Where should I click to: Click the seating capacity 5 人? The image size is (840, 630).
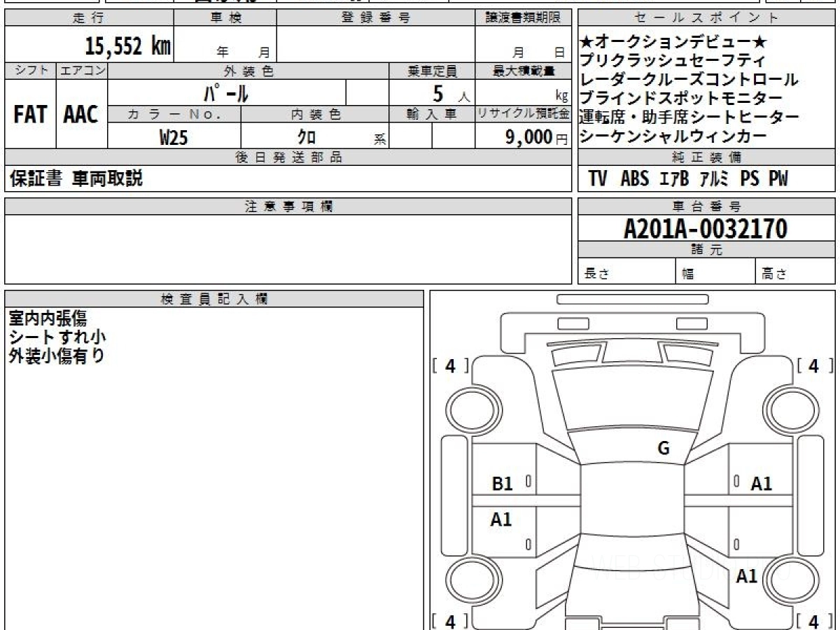(x=451, y=93)
